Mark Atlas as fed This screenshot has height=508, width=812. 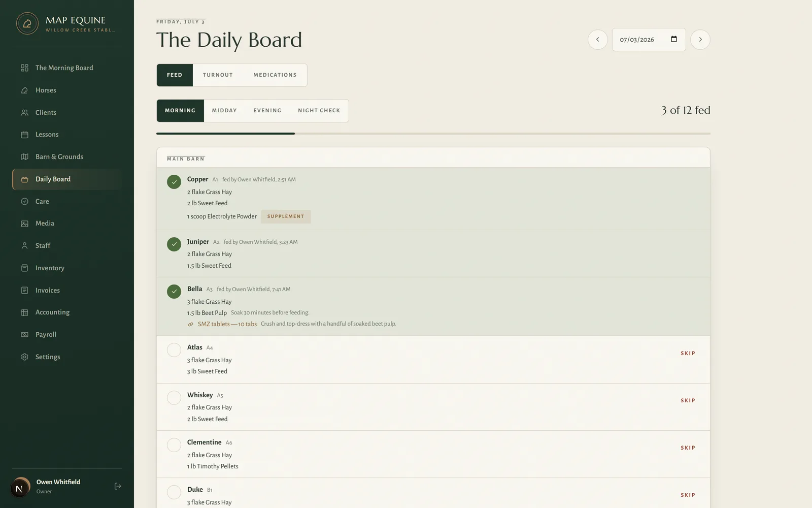174,350
